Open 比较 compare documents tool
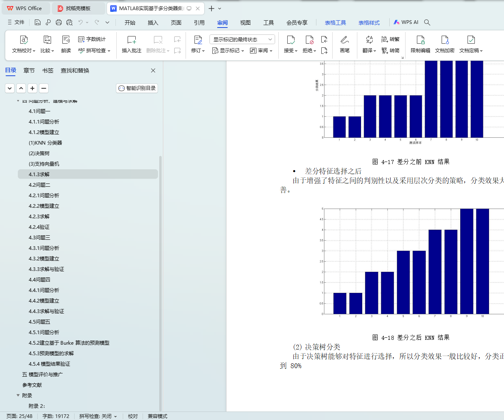The width and height of the screenshot is (504, 420). (47, 45)
